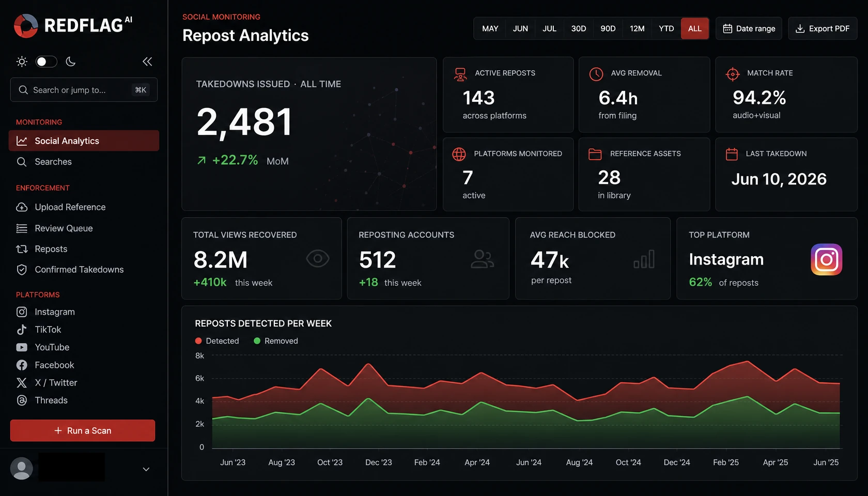Click the Social Analytics chart icon

tap(22, 141)
